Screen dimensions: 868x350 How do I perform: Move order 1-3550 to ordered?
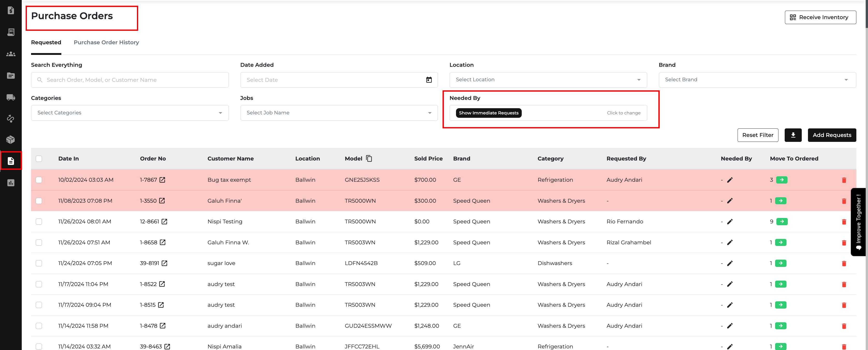(x=780, y=201)
